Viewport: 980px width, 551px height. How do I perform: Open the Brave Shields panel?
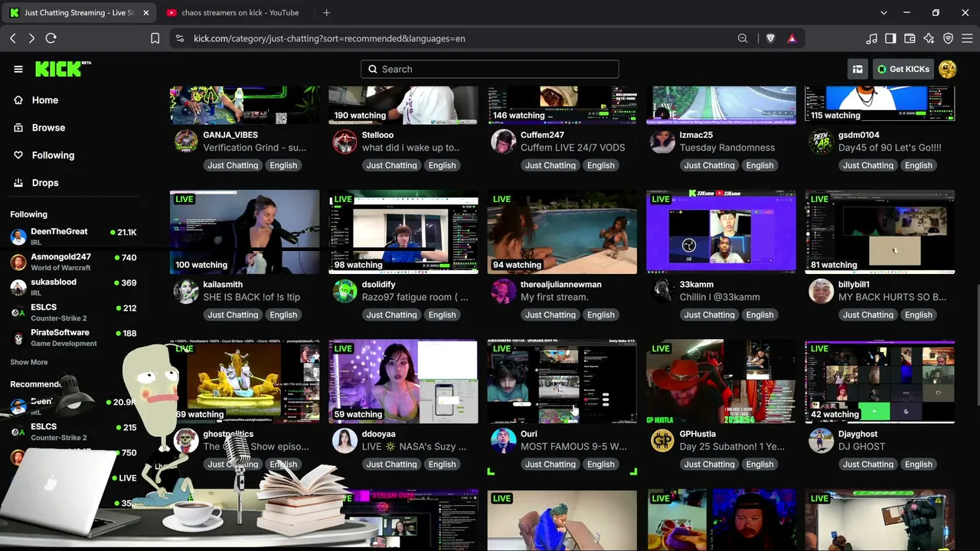coord(771,38)
